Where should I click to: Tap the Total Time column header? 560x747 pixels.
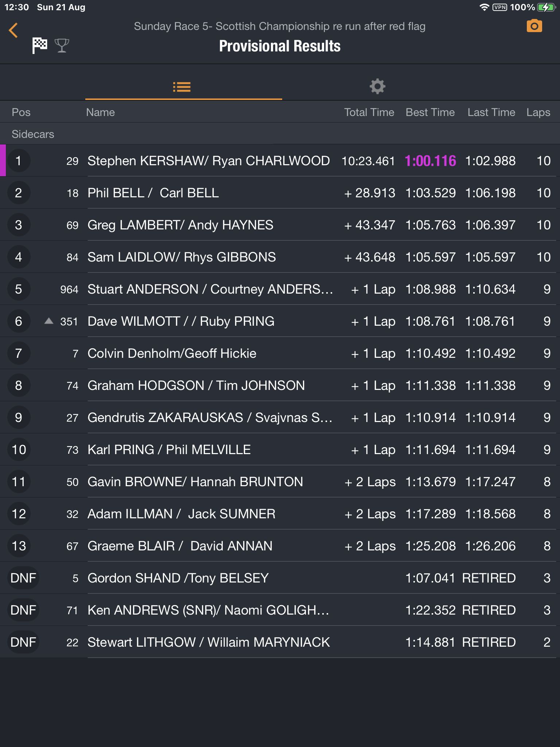click(x=369, y=112)
